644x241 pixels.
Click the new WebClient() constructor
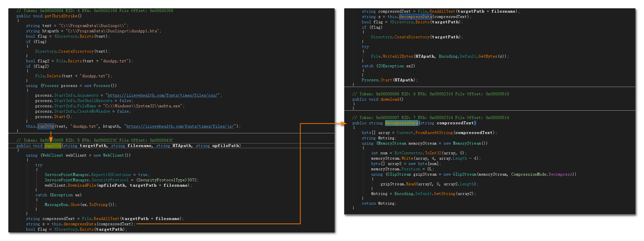112,155
